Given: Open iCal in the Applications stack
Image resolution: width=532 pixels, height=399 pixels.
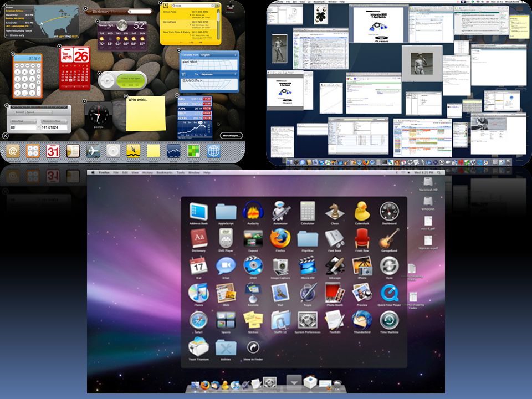Looking at the screenshot, I should tap(198, 265).
